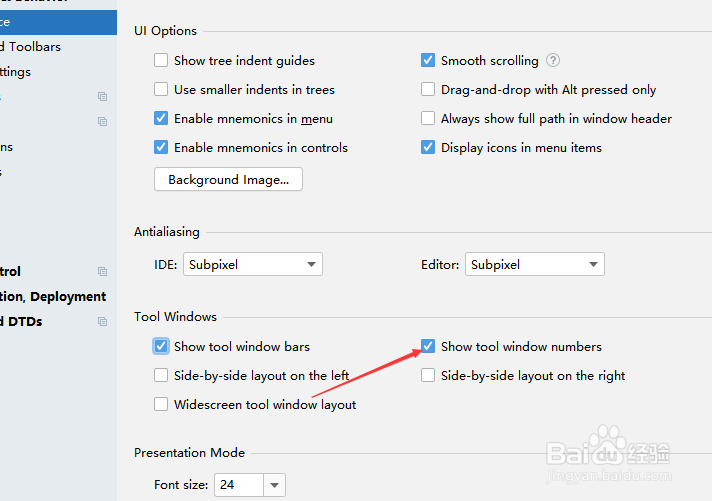This screenshot has width=712, height=501.
Task: Select the Toolbars item in sidebar
Action: (30, 47)
